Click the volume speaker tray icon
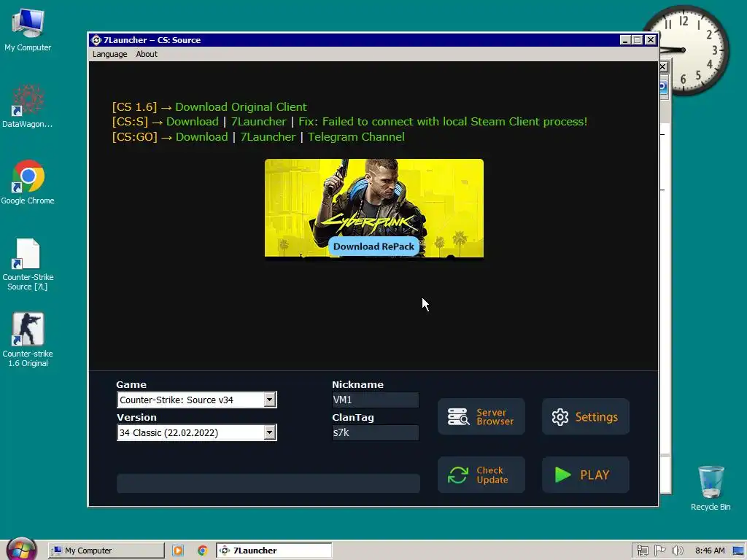747x560 pixels. point(677,551)
